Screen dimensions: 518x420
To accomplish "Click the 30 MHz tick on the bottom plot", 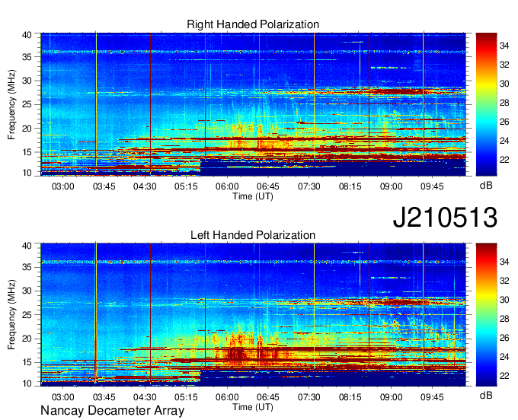I will 27,291.
